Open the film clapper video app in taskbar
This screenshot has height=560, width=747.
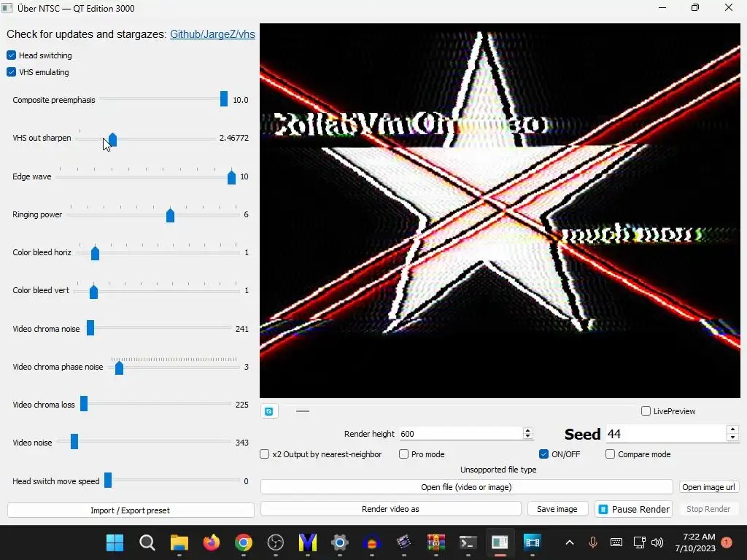(404, 542)
